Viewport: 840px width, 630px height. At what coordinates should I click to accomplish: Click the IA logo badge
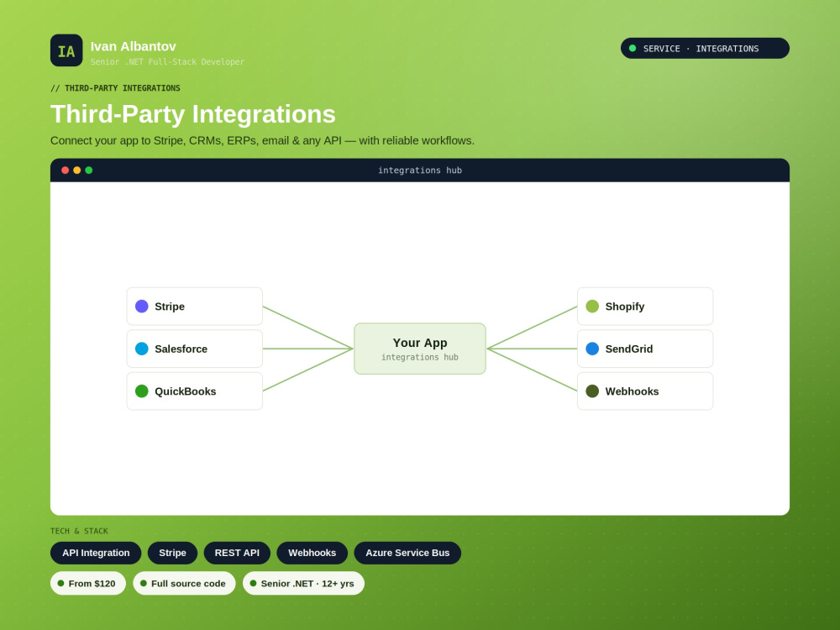(x=66, y=50)
